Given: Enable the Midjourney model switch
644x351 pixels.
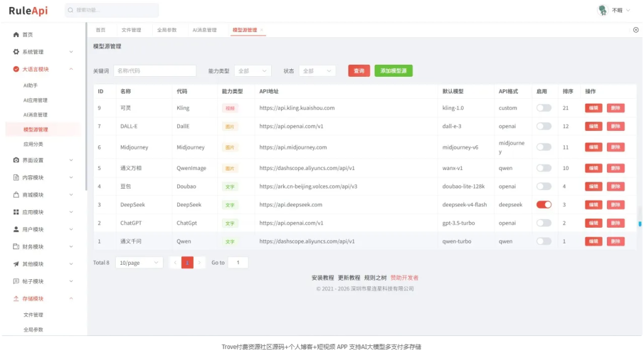Looking at the screenshot, I should [544, 147].
